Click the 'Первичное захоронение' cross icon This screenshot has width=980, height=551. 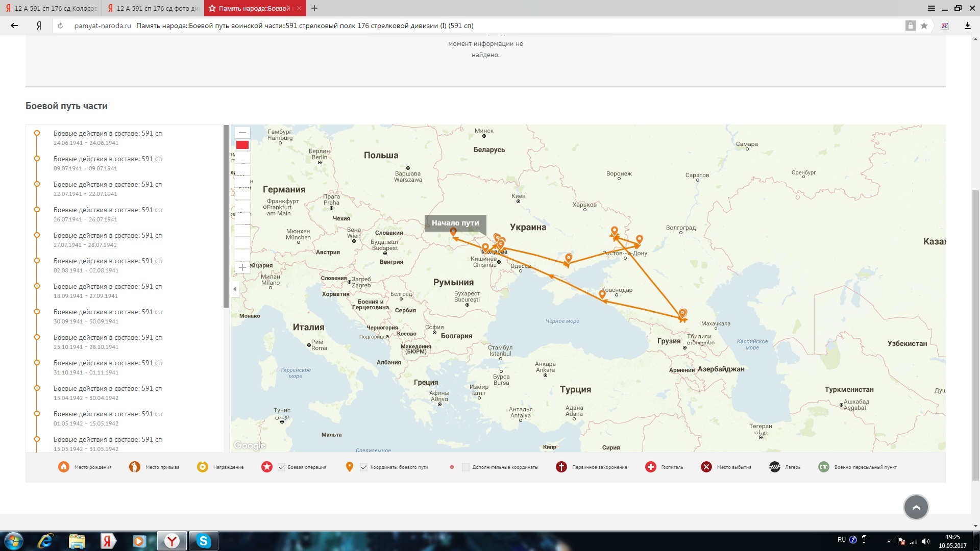(561, 467)
